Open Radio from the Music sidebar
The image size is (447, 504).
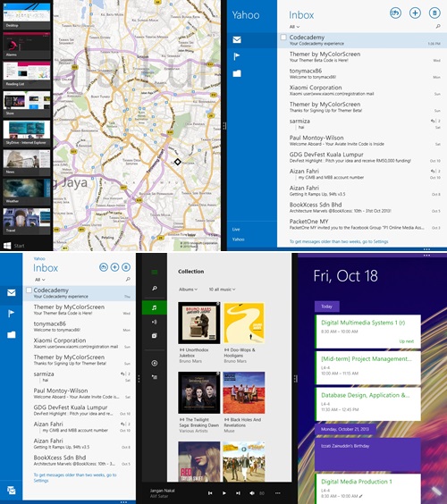pyautogui.click(x=155, y=322)
